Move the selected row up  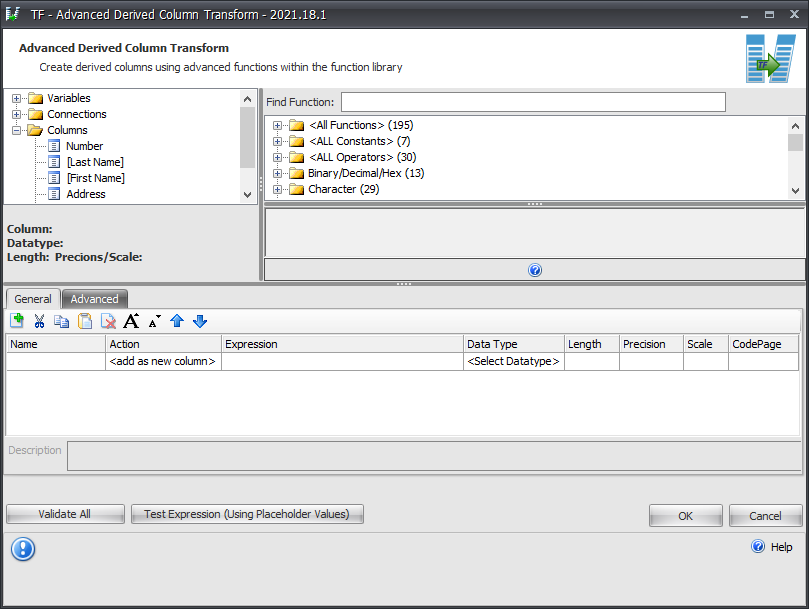[x=177, y=320]
